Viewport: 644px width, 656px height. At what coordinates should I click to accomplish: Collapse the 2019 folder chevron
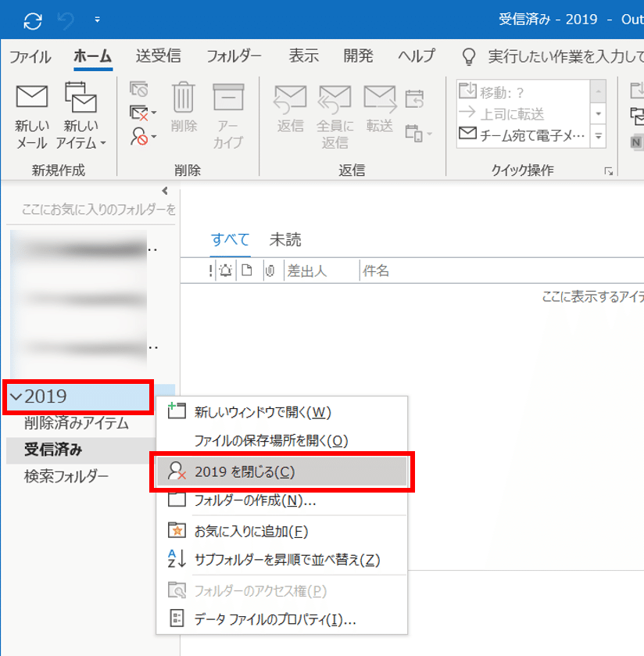click(x=16, y=396)
